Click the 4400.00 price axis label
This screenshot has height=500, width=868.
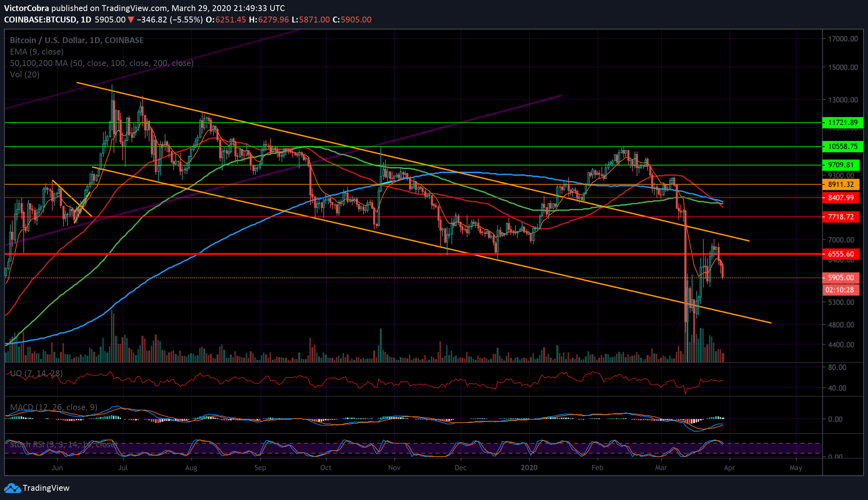point(841,345)
